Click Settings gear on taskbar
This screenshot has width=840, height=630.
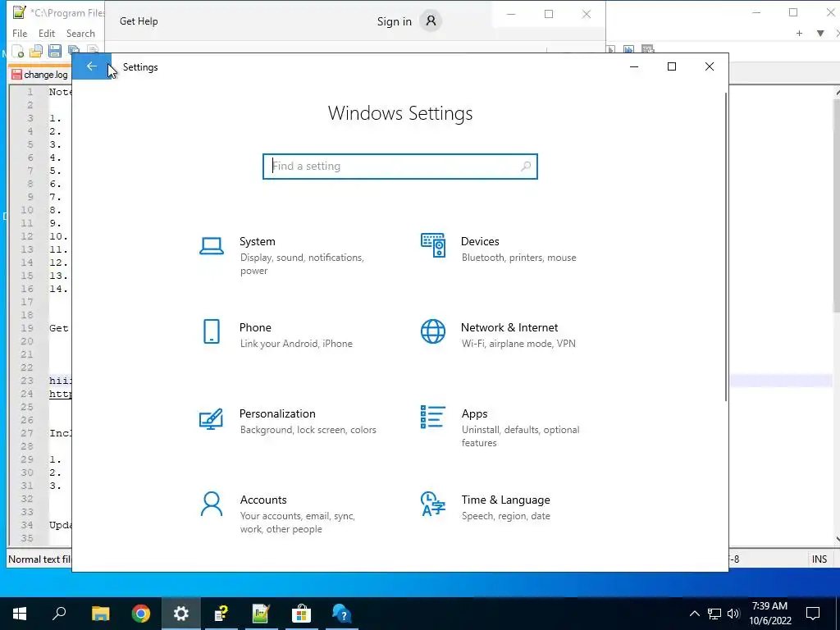click(x=181, y=614)
